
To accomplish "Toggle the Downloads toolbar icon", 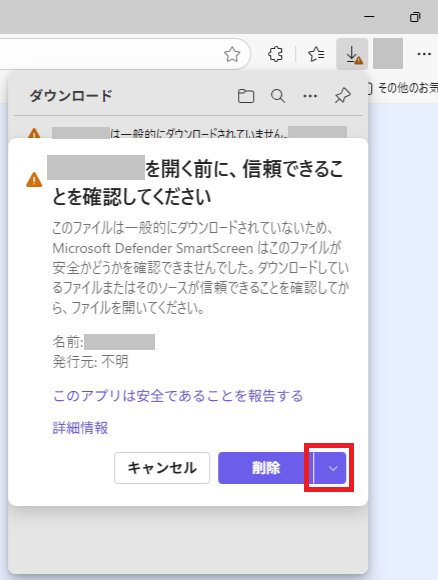I will coord(352,54).
